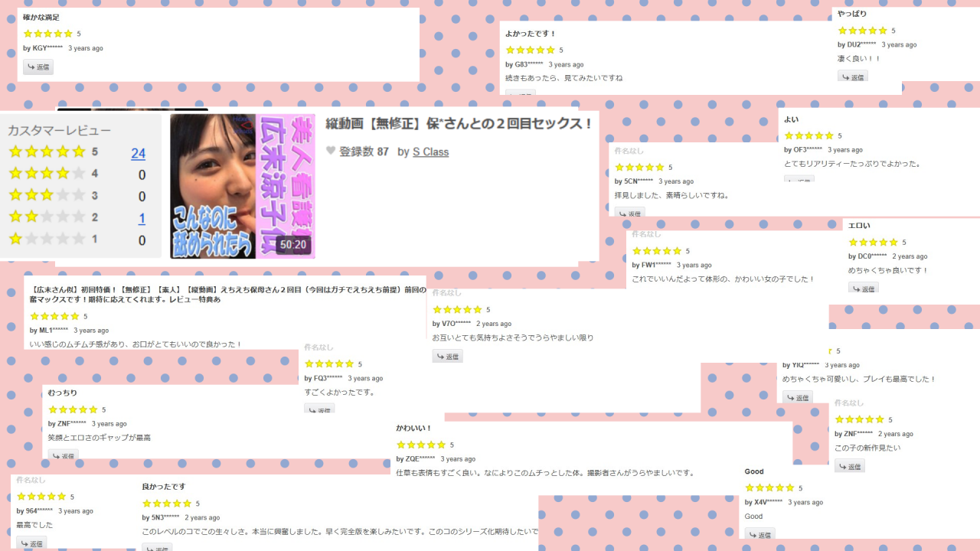
Task: Click 返信 under この子の新作見たい review
Action: (x=850, y=465)
